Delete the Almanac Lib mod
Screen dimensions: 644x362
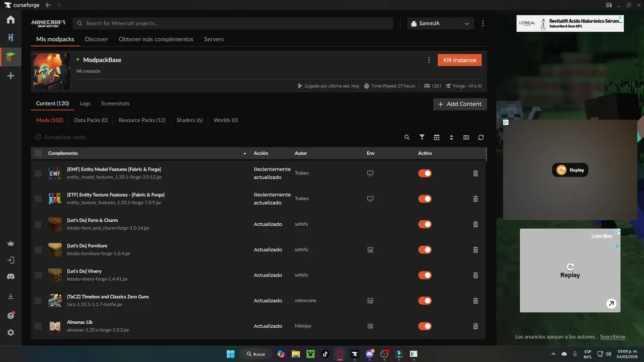tap(475, 326)
